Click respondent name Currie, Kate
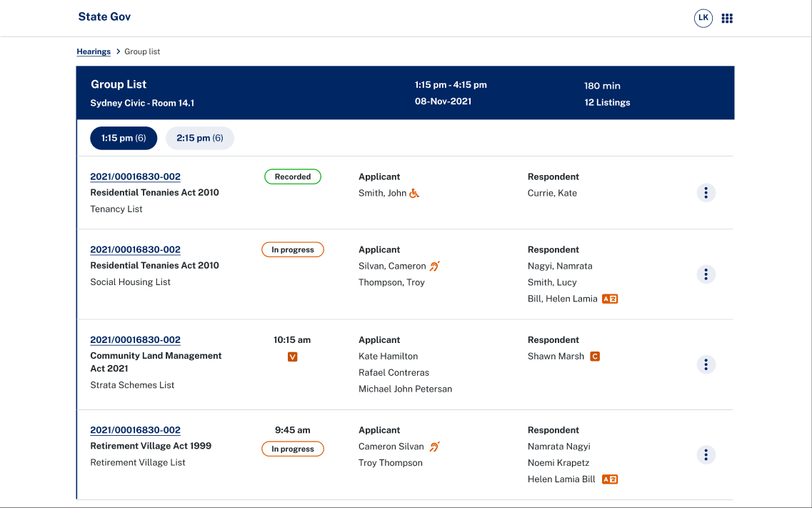This screenshot has width=812, height=508. point(552,193)
